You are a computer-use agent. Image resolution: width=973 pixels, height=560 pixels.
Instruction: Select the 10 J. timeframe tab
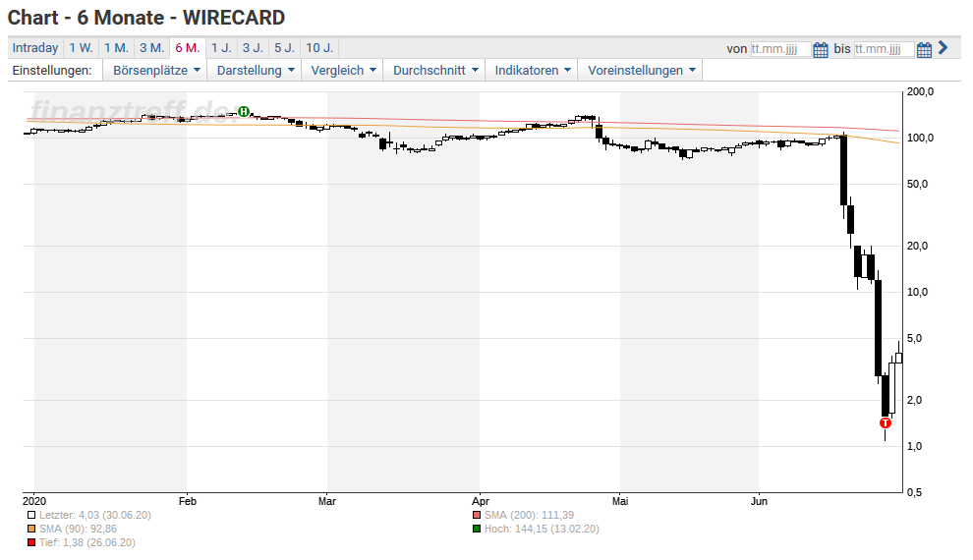[319, 48]
